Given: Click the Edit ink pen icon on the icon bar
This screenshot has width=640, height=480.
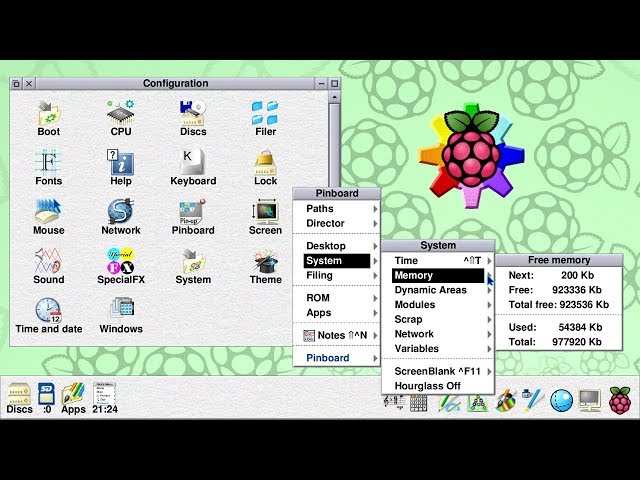Looking at the screenshot, I should 533,400.
